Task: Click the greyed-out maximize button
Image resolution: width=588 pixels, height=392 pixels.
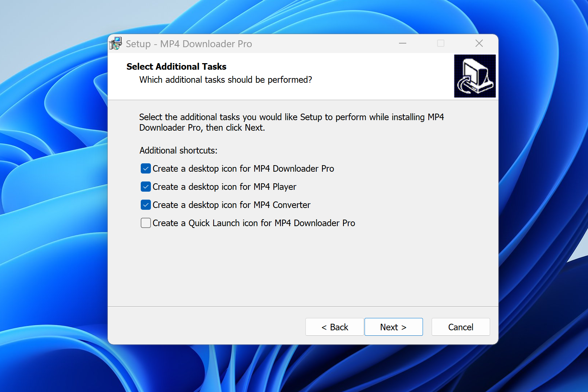Action: point(440,44)
